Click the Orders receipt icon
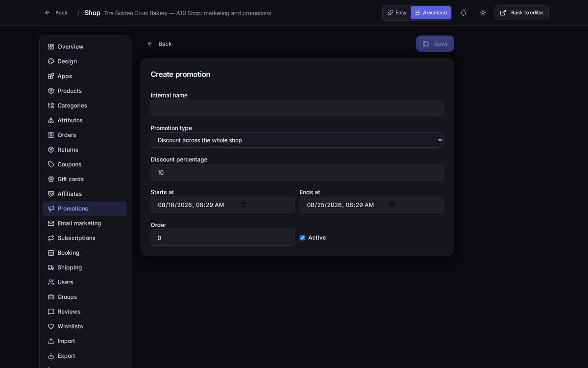 51,135
